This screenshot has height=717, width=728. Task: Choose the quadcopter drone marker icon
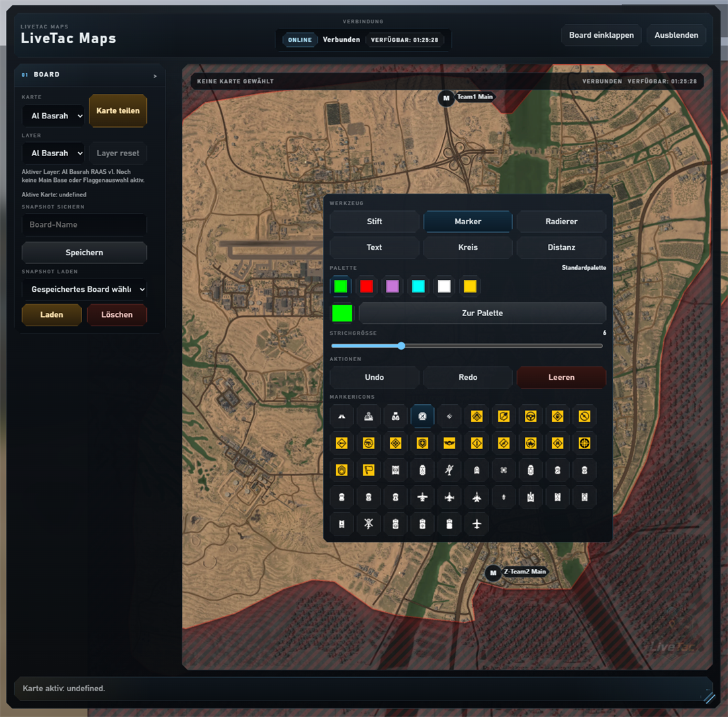point(504,470)
